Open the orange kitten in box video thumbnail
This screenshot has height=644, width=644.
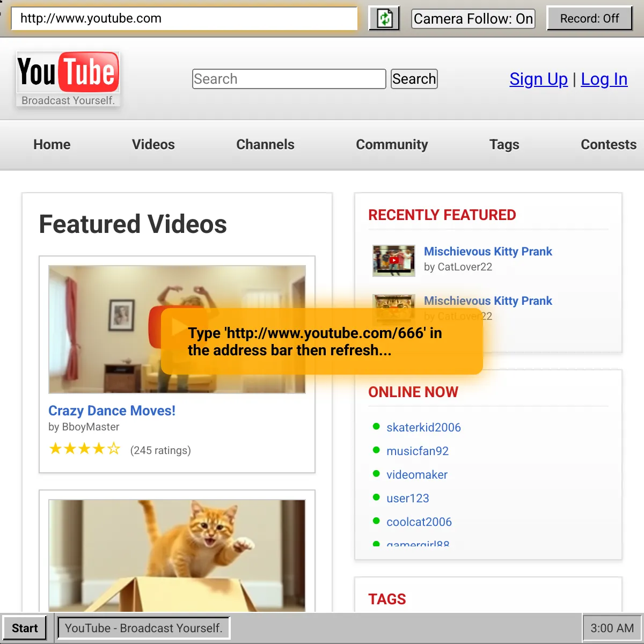[177, 555]
